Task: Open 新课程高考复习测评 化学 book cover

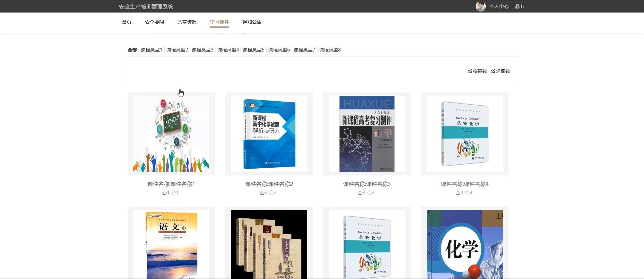Action: (367, 134)
